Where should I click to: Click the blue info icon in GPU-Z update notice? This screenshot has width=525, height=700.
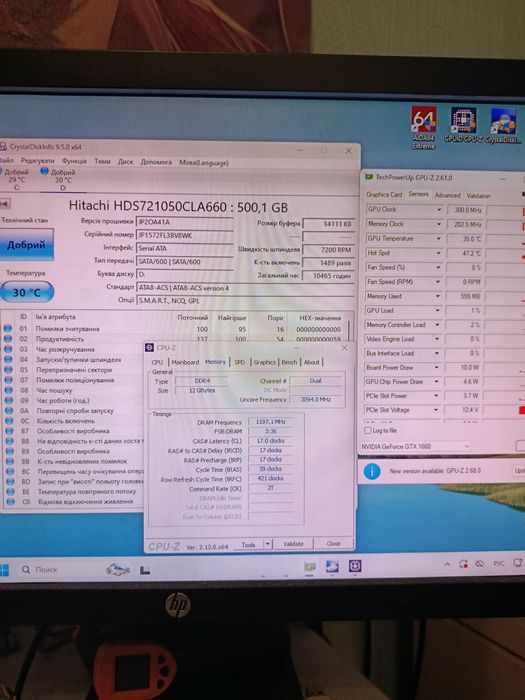point(372,471)
